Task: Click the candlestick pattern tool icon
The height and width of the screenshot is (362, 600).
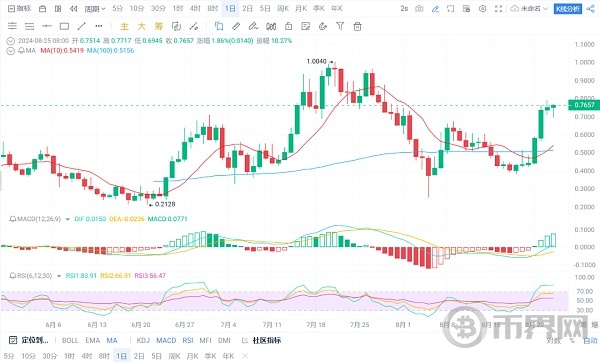Action: (x=271, y=26)
